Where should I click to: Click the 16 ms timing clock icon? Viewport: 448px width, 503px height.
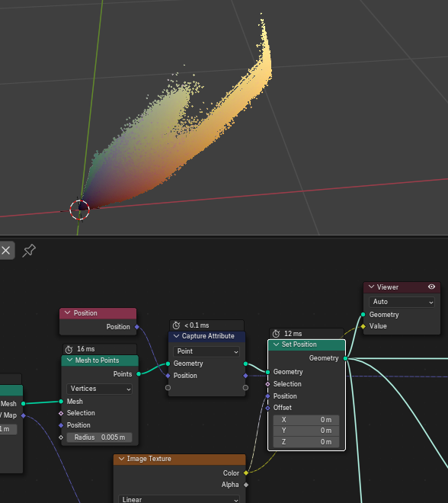[x=69, y=349]
